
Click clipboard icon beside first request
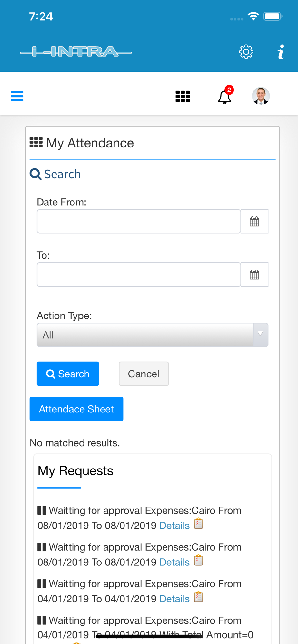[x=199, y=524]
